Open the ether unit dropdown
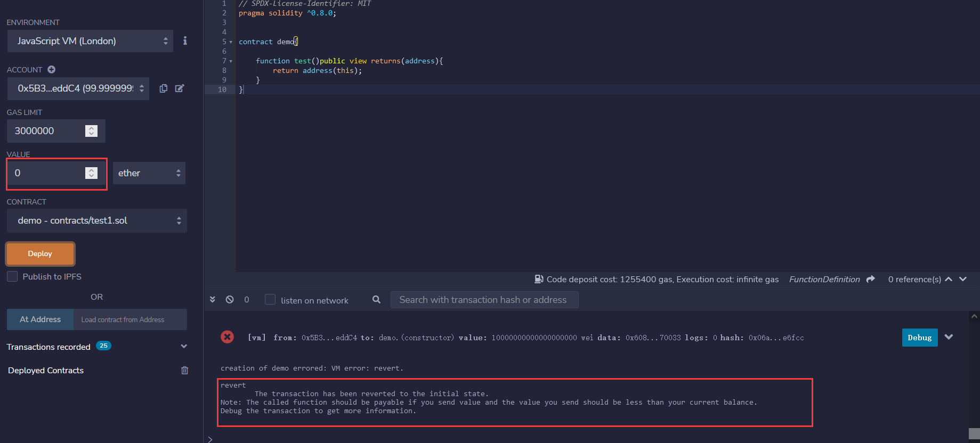The width and height of the screenshot is (980, 443). point(149,173)
